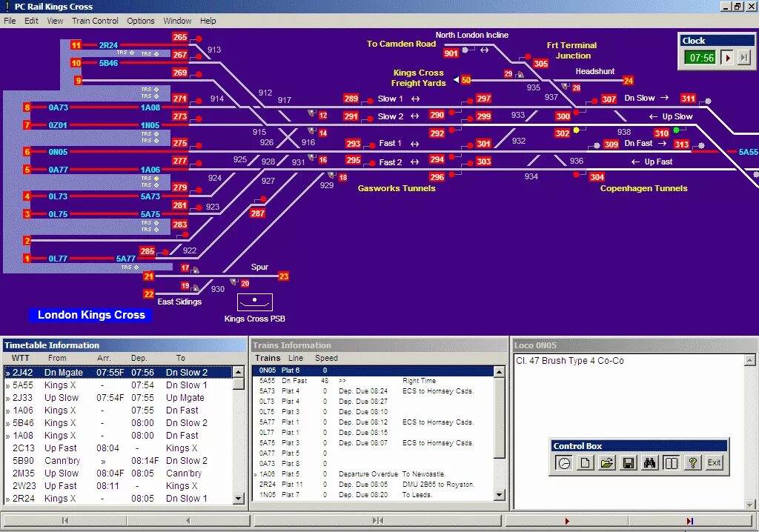Select timetable row 2C13 Up Fast
The image size is (759, 532).
click(119, 448)
